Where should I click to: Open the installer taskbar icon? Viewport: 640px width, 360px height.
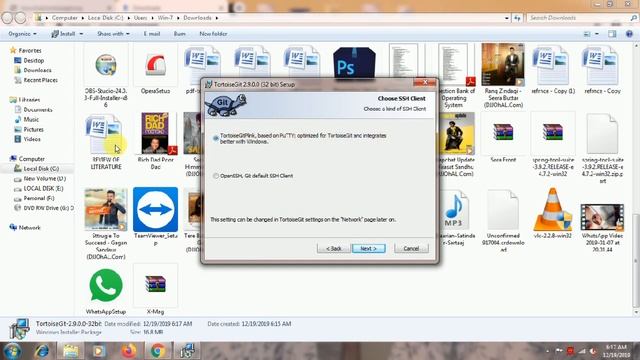point(187,351)
